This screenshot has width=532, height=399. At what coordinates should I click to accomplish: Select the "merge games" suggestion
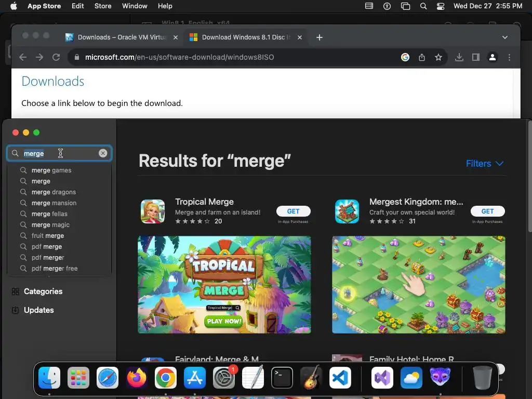point(51,170)
